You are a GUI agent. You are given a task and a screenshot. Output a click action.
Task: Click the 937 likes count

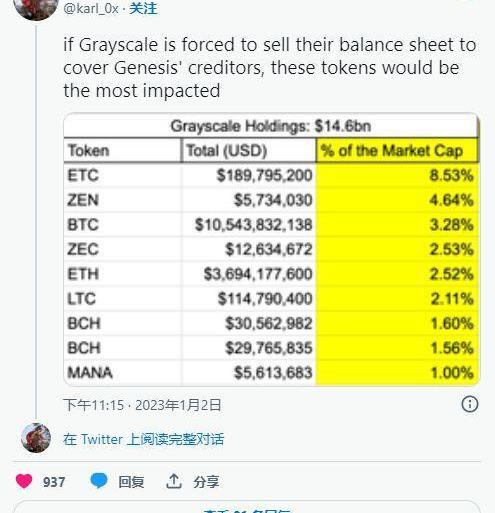pyautogui.click(x=54, y=482)
